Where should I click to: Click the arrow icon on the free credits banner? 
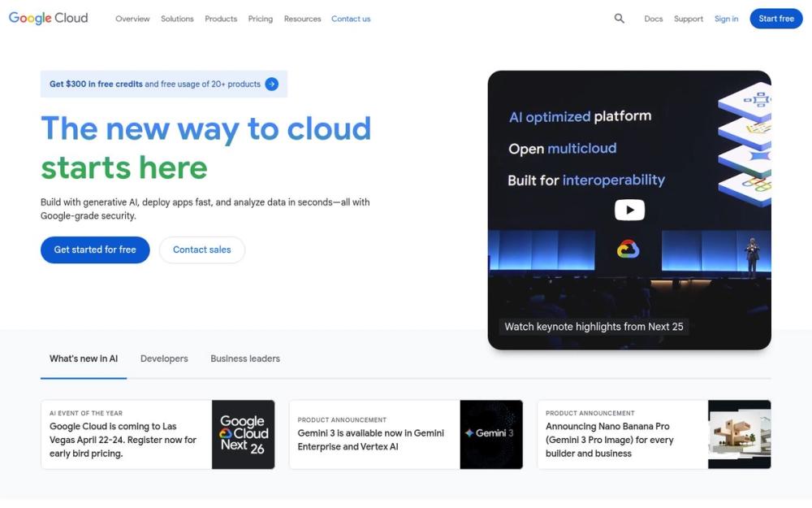click(x=274, y=84)
